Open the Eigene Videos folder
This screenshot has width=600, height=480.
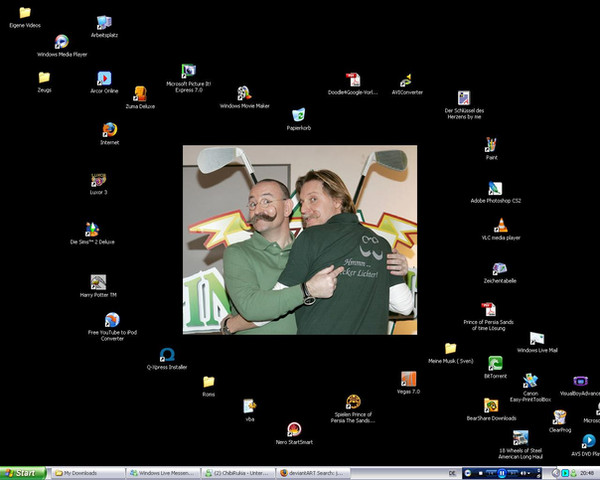[x=24, y=13]
